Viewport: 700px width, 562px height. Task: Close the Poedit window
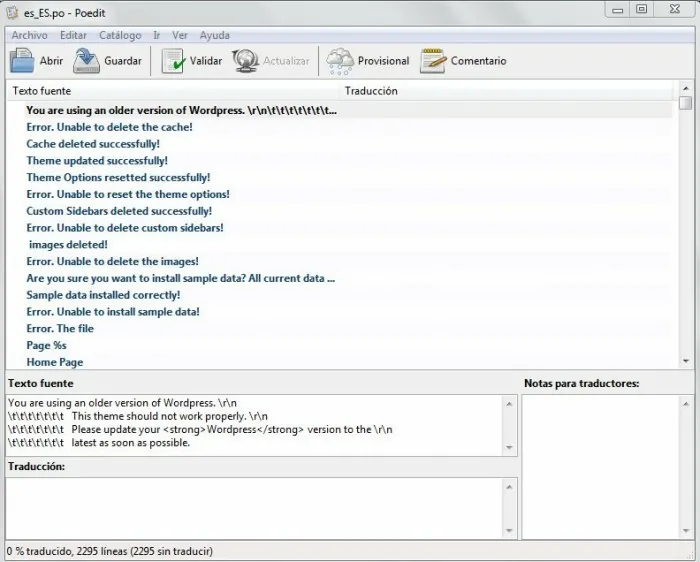coord(675,10)
